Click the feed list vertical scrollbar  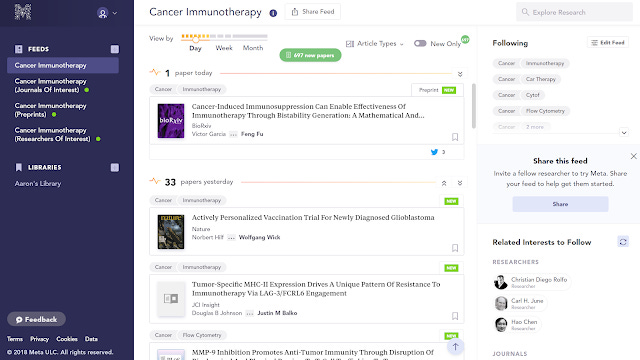coord(473,106)
